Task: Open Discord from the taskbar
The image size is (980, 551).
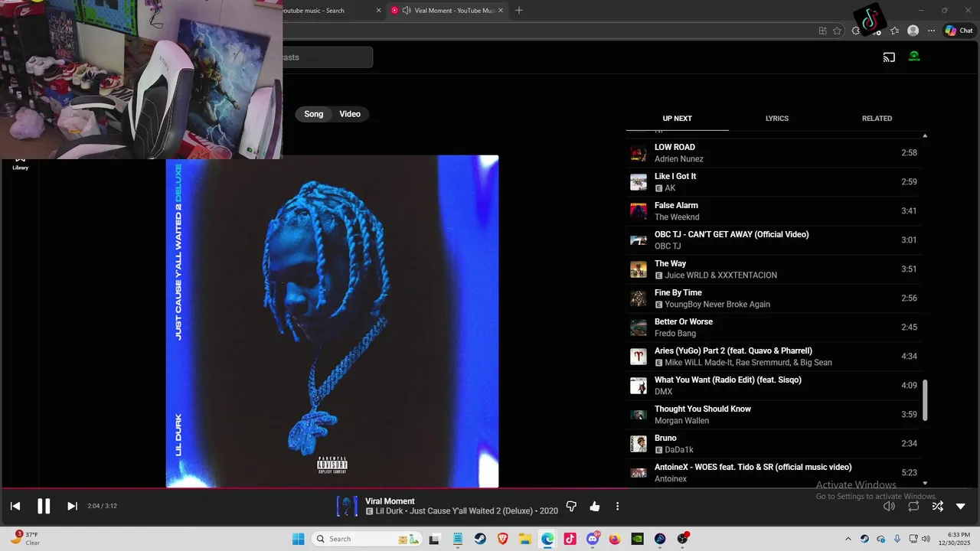Action: pos(593,539)
